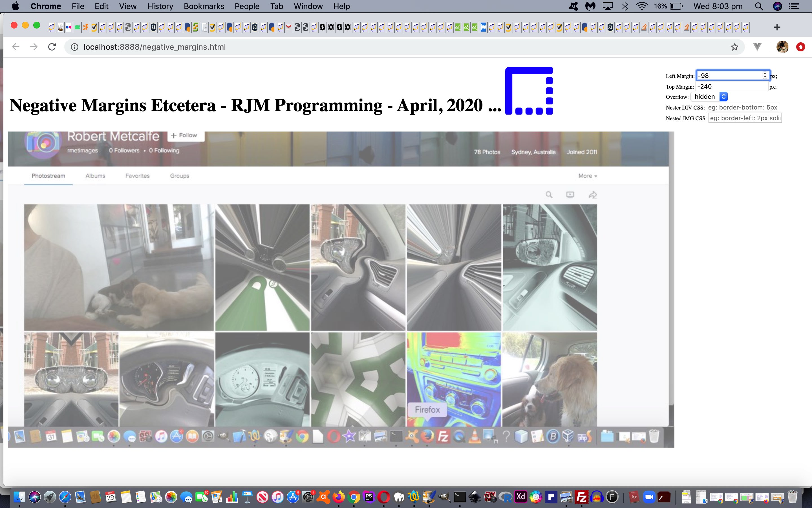Open Calendar in the Dock
Viewport: 812px width, 508px height.
click(x=111, y=497)
